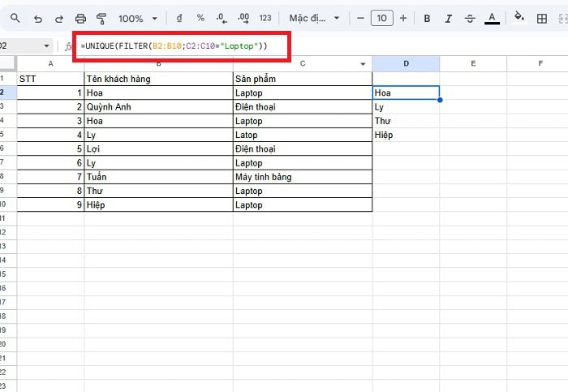Open the text color picker
This screenshot has width=568, height=392.
[492, 18]
